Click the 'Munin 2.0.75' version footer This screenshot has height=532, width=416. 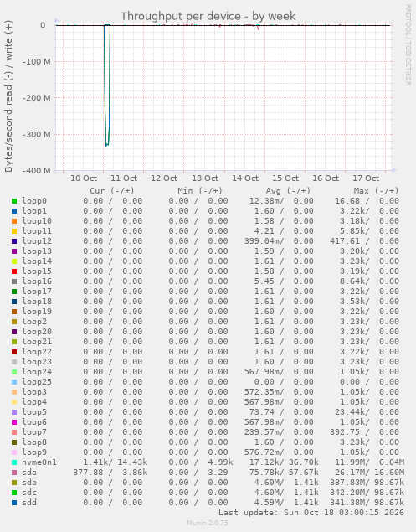(x=208, y=523)
